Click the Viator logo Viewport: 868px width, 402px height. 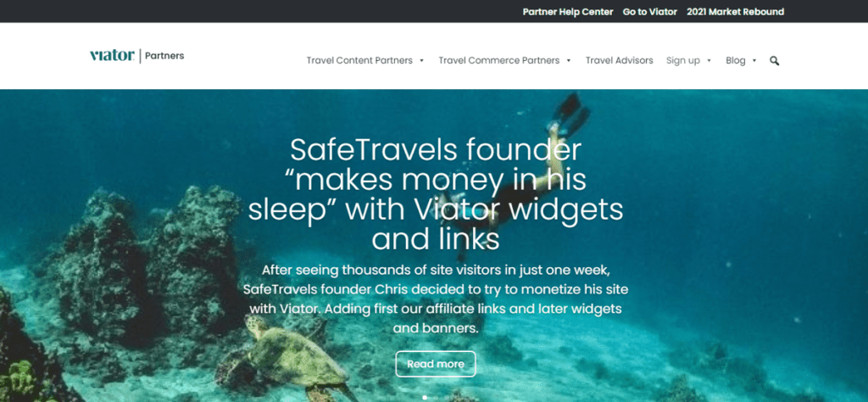tap(112, 55)
